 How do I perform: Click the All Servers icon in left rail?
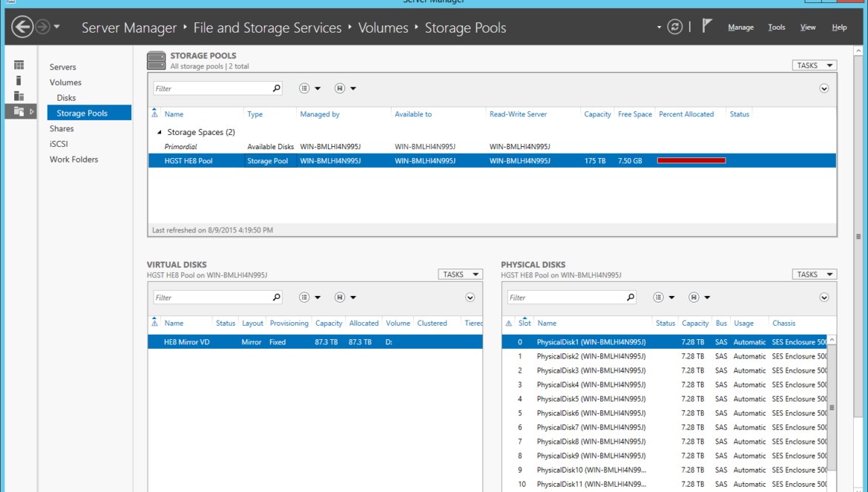[19, 96]
